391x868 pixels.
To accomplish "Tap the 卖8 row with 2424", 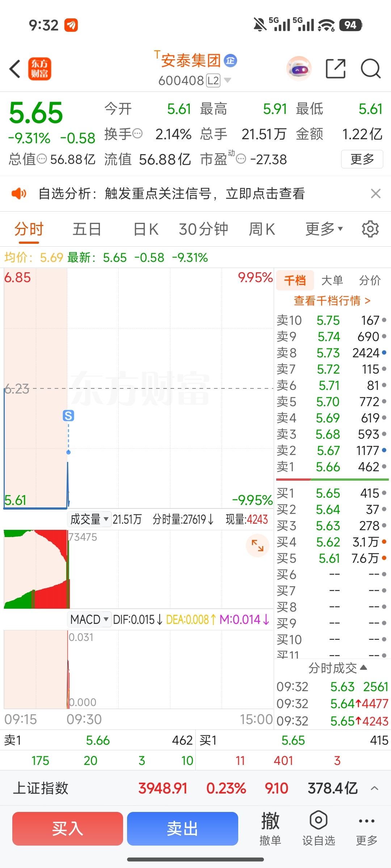I will [332, 353].
